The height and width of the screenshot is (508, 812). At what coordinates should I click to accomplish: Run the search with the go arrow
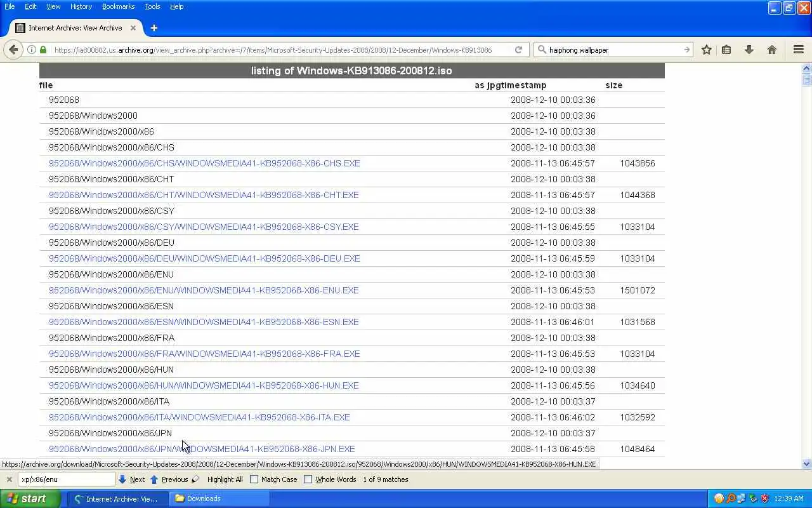686,50
